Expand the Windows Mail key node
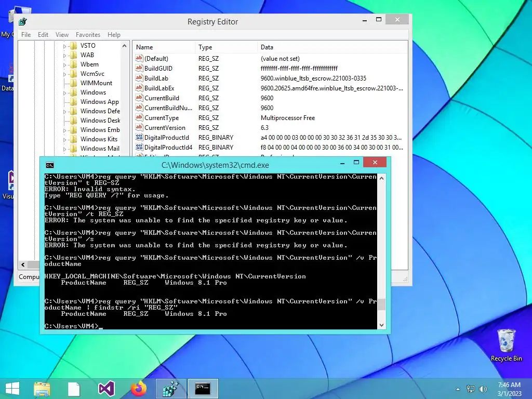Image resolution: width=532 pixels, height=399 pixels. [64, 149]
